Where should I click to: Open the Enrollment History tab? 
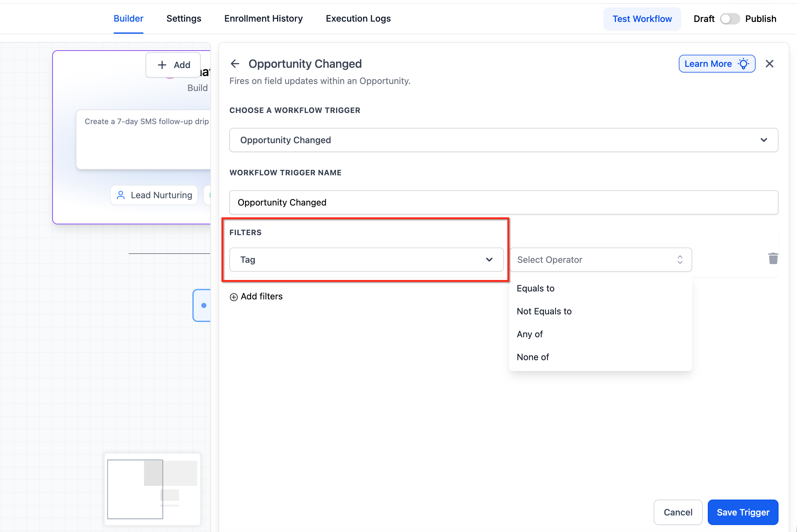pyautogui.click(x=263, y=19)
